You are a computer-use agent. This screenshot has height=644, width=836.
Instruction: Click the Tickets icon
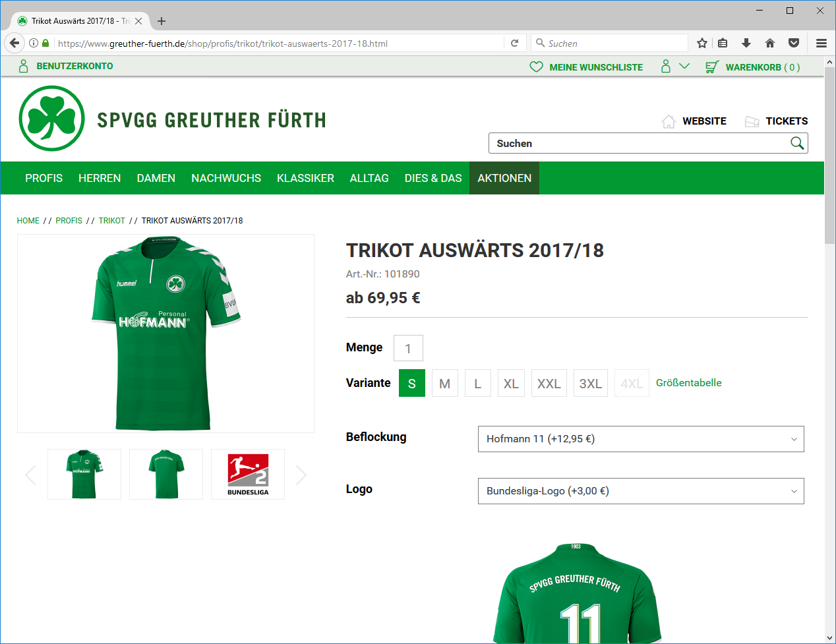coord(752,121)
